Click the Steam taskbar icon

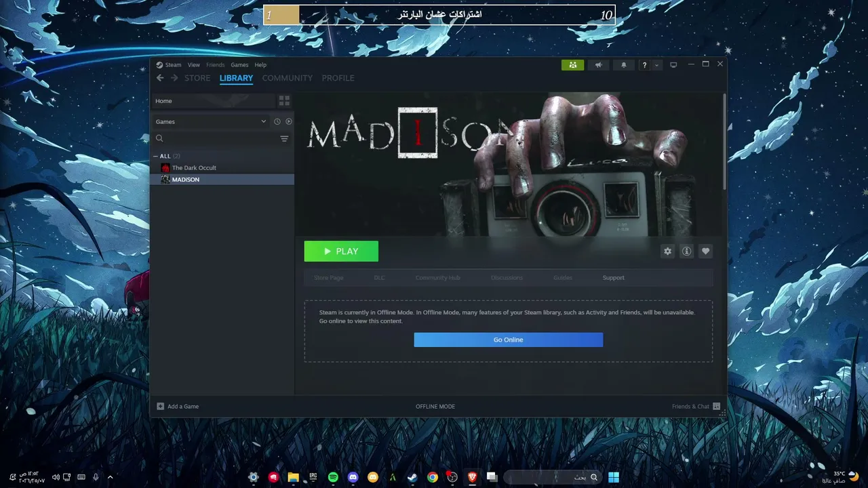(x=412, y=477)
